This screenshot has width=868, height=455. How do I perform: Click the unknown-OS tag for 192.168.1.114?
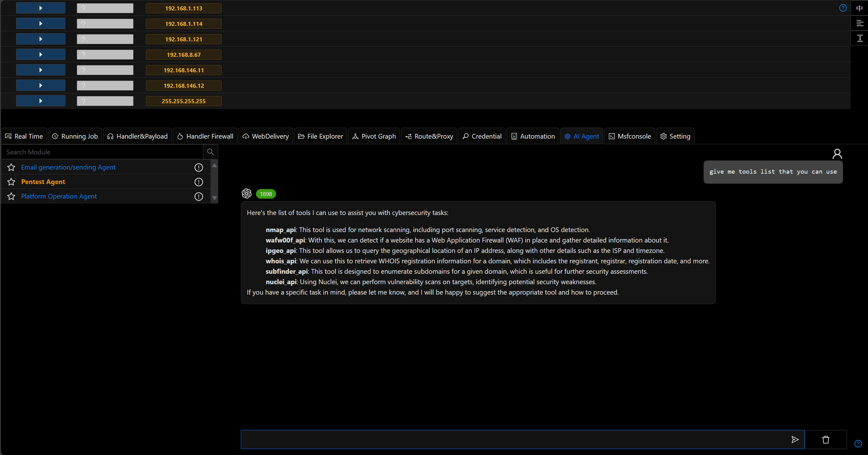(x=105, y=24)
